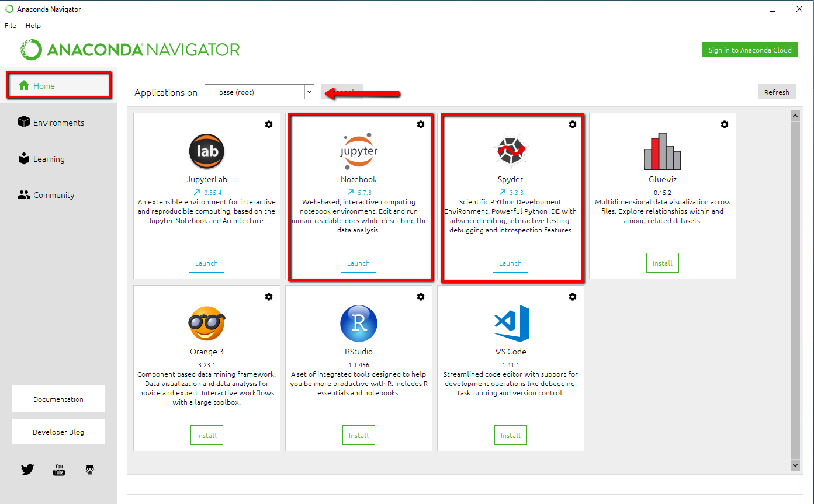Open the RStudio tile gear menu
814x504 pixels.
pyautogui.click(x=421, y=297)
